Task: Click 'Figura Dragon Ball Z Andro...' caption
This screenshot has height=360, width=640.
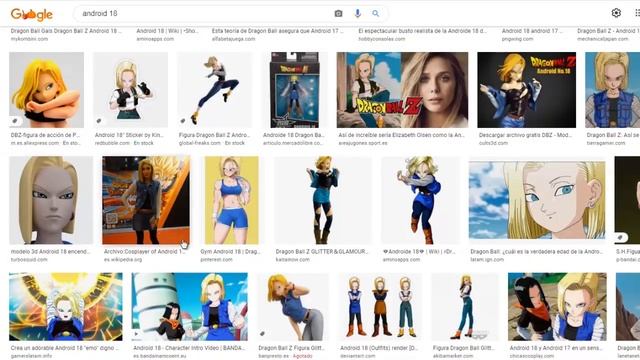Action: click(x=213, y=135)
